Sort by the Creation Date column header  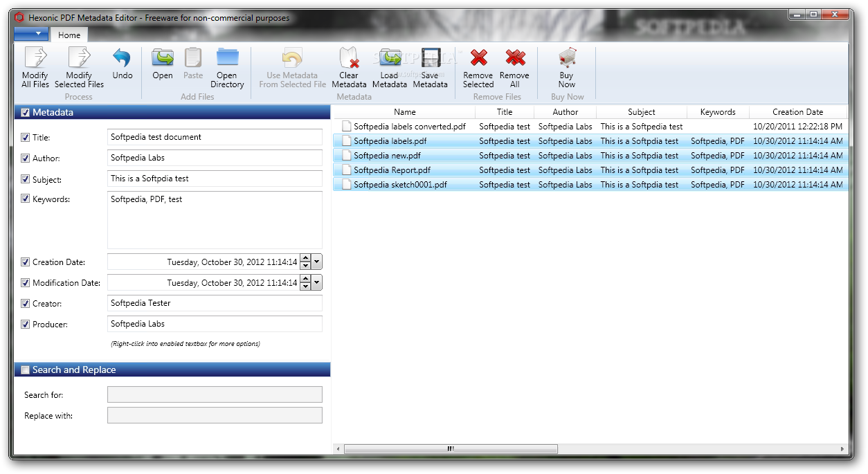(x=798, y=112)
